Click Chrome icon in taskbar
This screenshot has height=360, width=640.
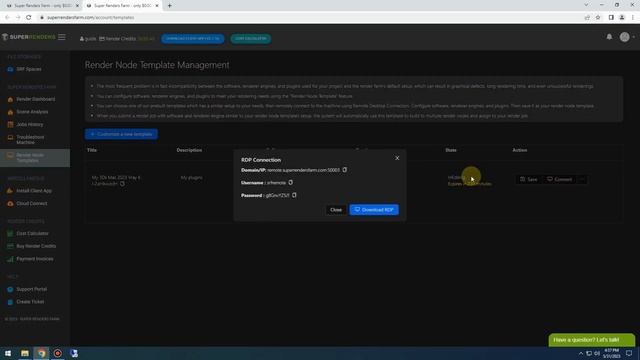coord(41,353)
